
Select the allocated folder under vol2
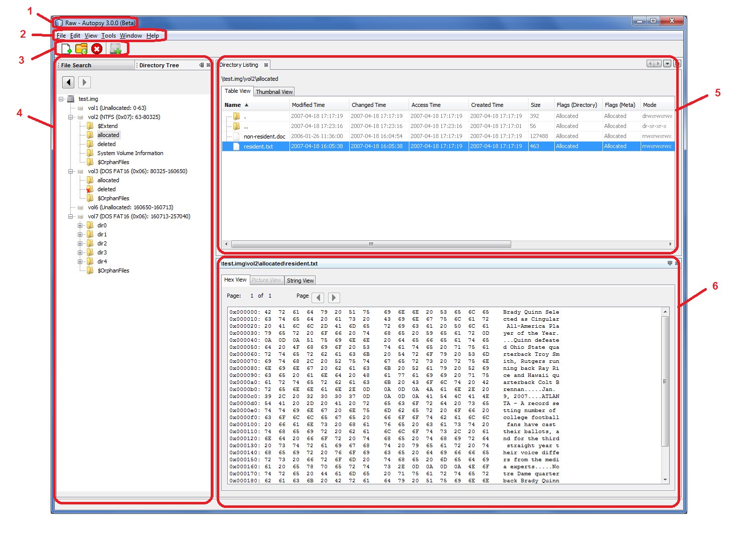pyautogui.click(x=108, y=135)
